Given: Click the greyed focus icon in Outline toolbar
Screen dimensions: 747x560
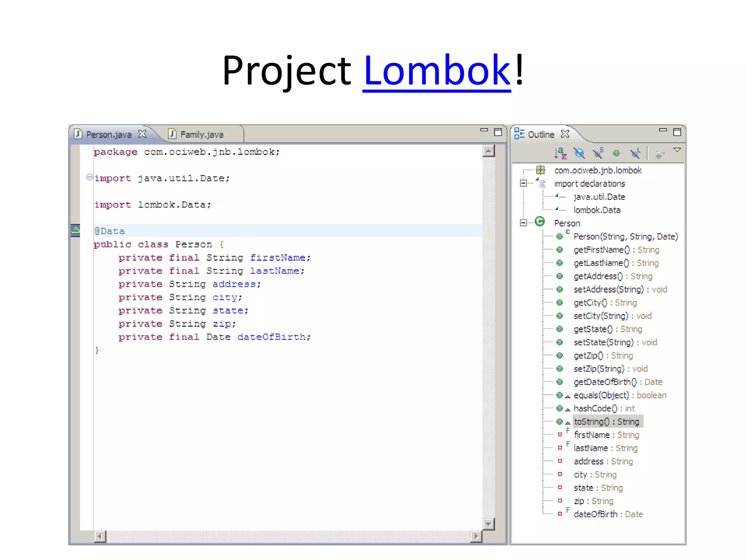Looking at the screenshot, I should 660,153.
